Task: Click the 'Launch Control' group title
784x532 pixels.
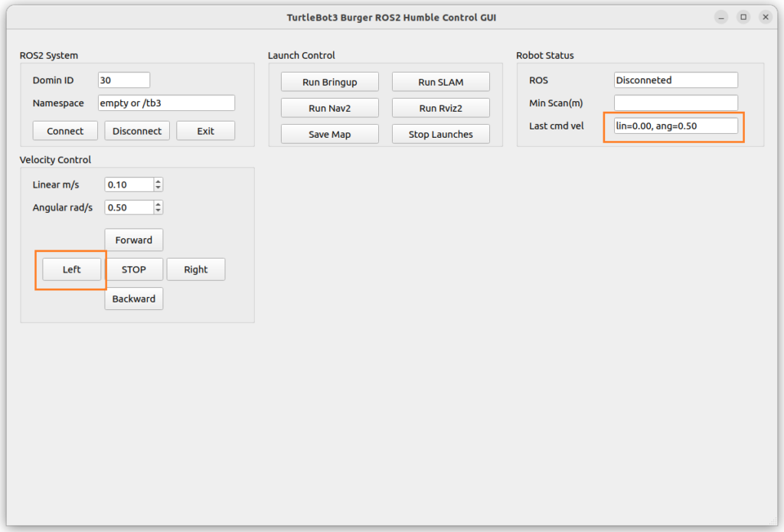Action: click(302, 56)
